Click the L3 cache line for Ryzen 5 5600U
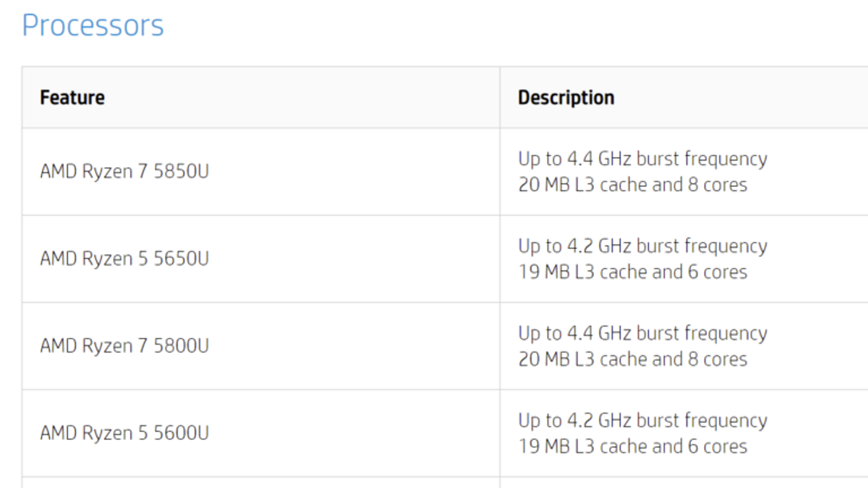 click(633, 447)
